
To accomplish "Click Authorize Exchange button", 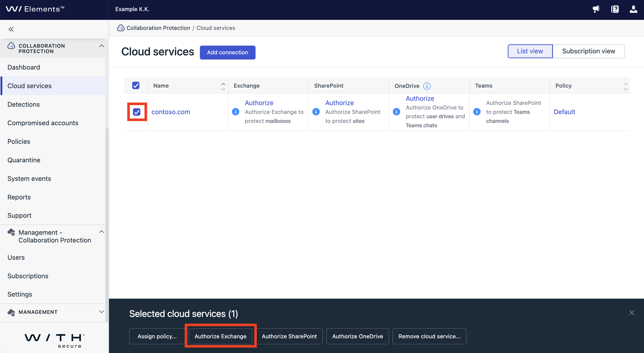I will coord(221,336).
